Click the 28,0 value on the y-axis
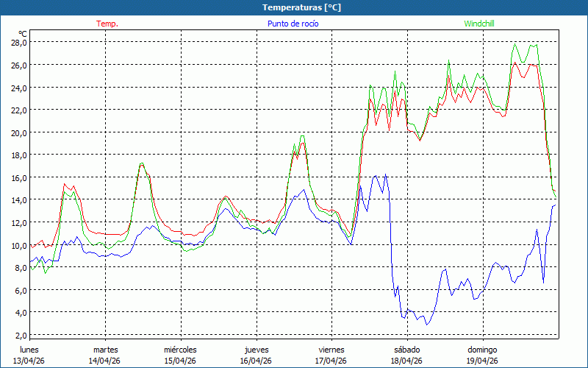Viewport: 588px width, 368px height. click(18, 43)
